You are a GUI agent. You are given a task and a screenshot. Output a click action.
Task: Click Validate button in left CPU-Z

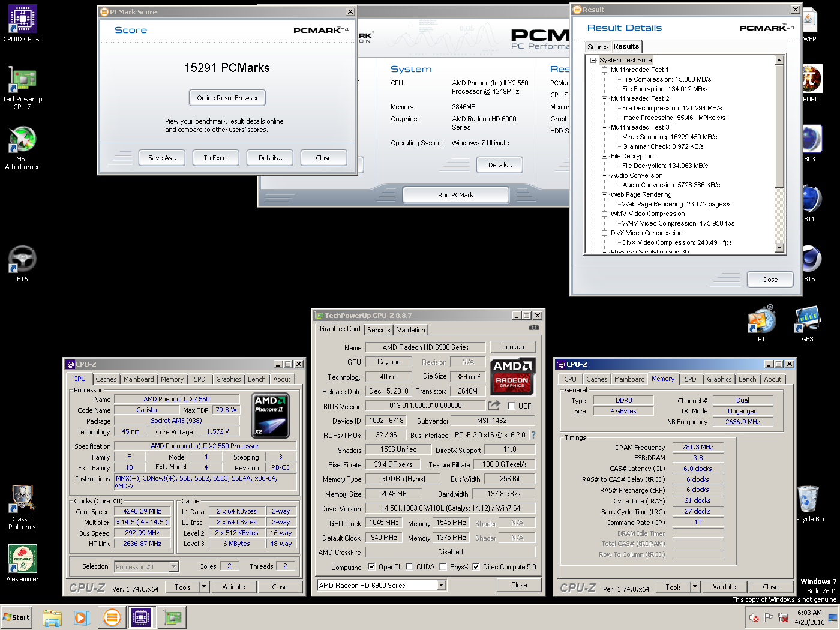(233, 587)
